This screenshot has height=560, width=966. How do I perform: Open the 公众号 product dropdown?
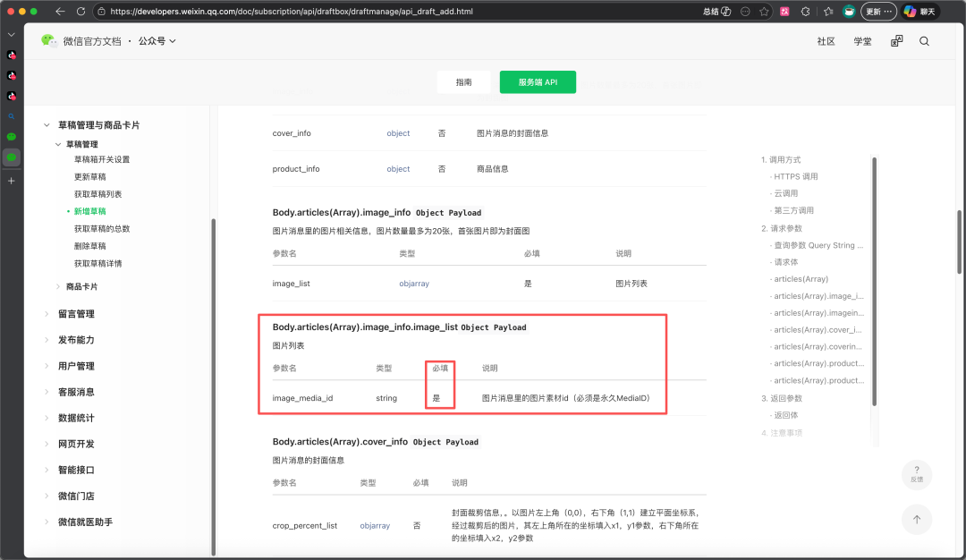(x=157, y=40)
